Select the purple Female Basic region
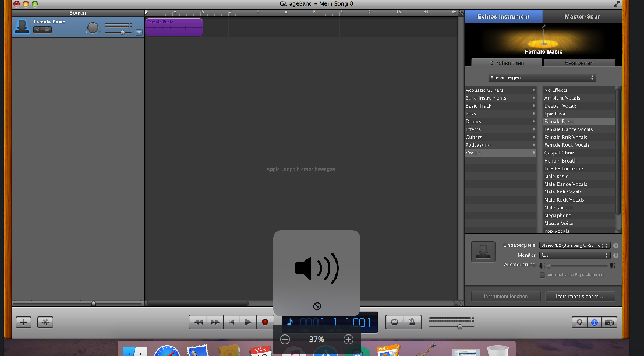This screenshot has width=644, height=356. tap(174, 27)
